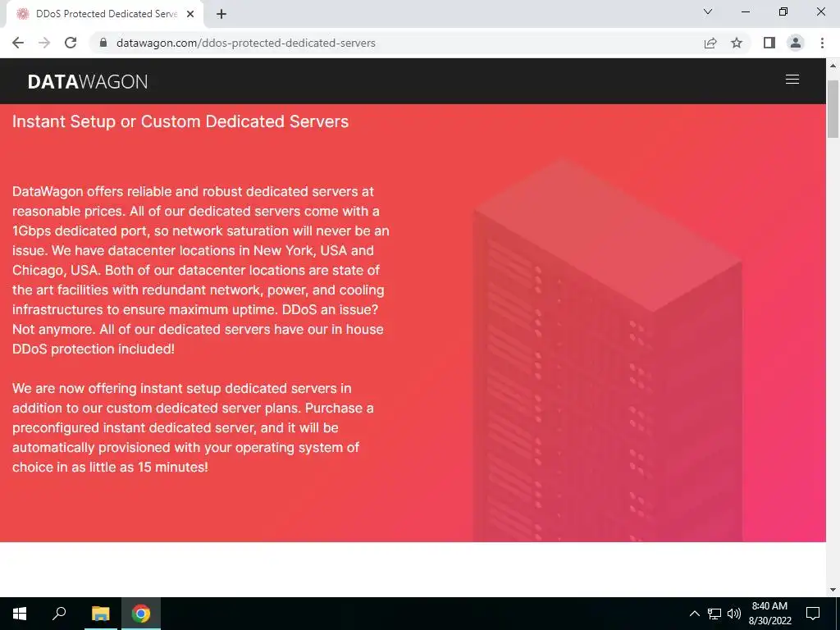
Task: Open the Windows Start menu
Action: coord(20,614)
